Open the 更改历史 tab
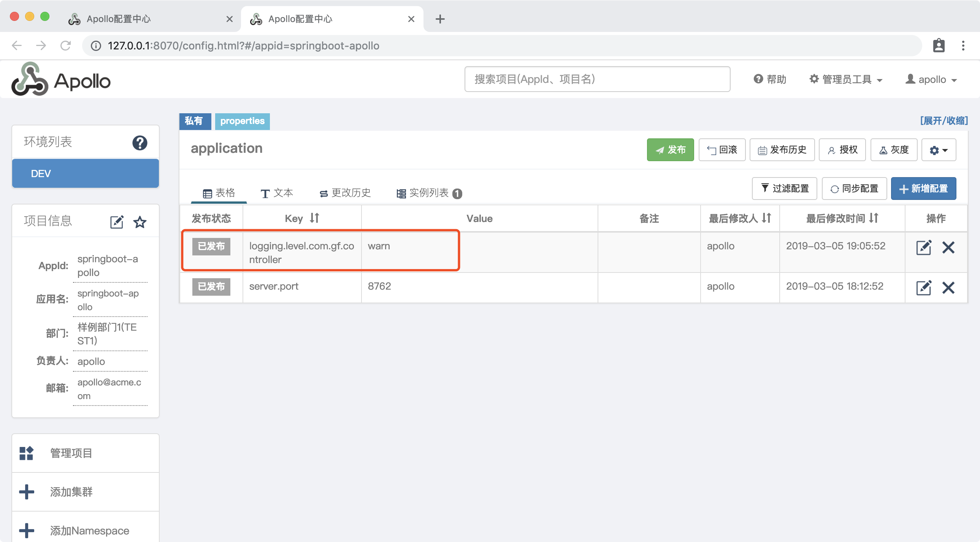 (x=345, y=193)
